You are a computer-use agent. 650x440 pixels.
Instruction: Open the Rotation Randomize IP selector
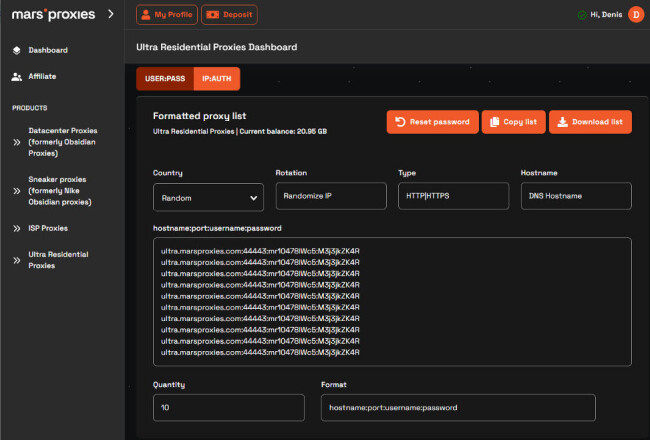pos(330,196)
